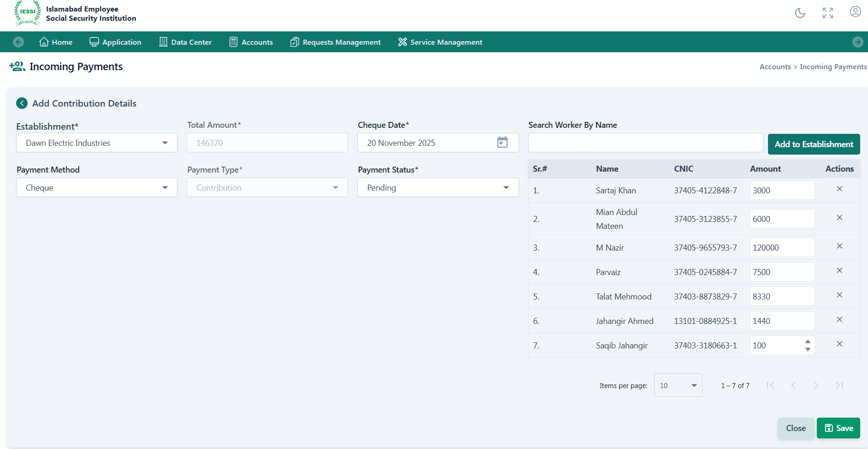Open the user profile icon
Image resolution: width=868 pixels, height=449 pixels.
point(855,12)
